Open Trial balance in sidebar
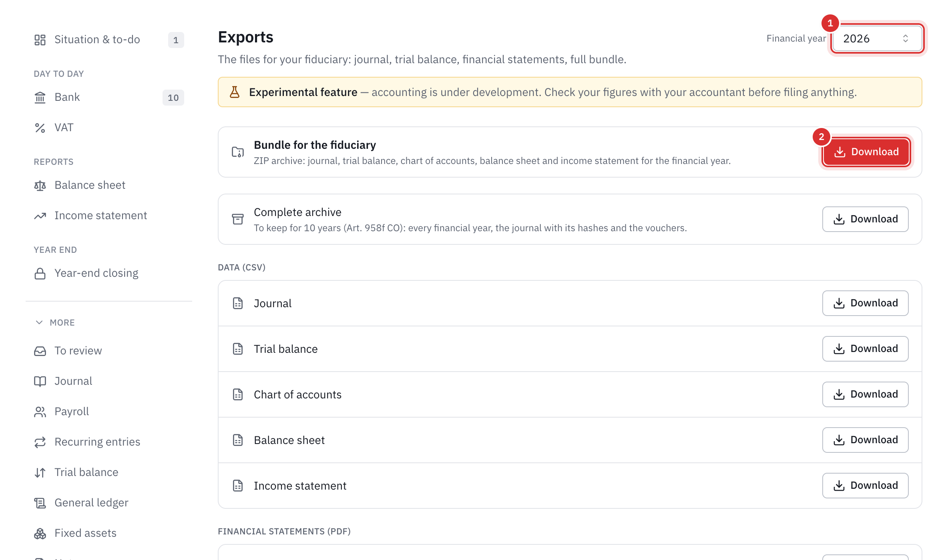The image size is (948, 560). coord(108,472)
